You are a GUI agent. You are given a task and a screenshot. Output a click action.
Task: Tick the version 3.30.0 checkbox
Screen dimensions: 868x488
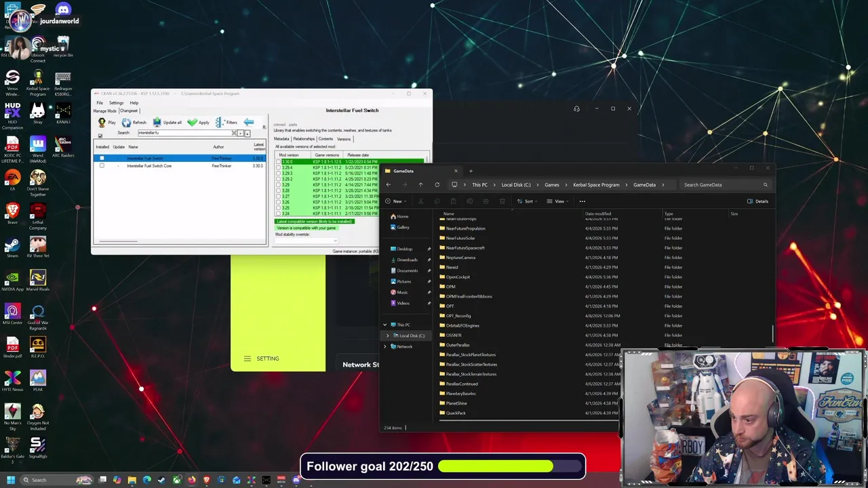[279, 162]
